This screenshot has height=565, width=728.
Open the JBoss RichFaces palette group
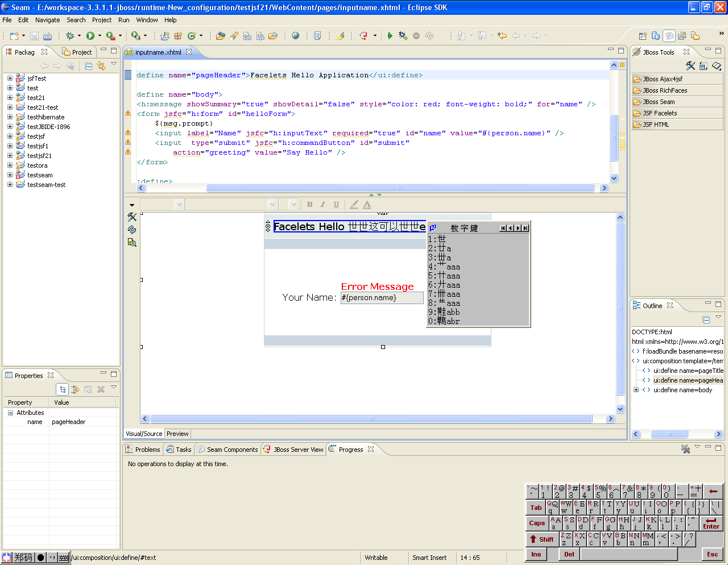(x=664, y=90)
